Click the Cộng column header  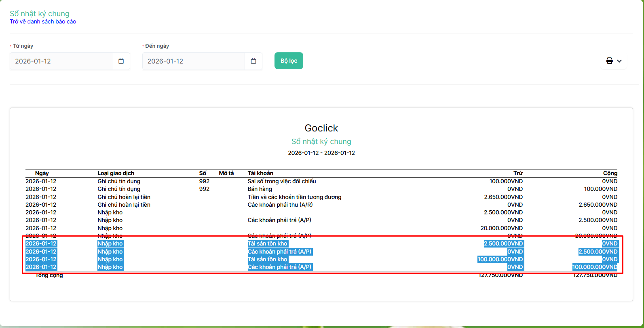pyautogui.click(x=610, y=173)
